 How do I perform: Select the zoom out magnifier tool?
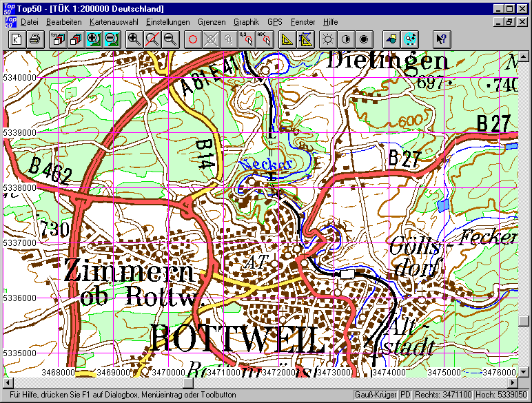170,39
